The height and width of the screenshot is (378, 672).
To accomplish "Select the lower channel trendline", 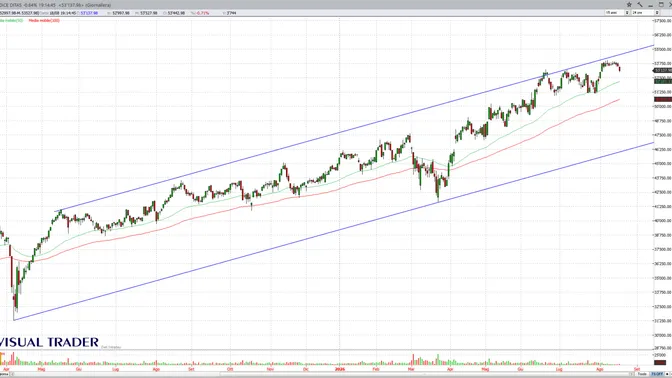I will (x=334, y=231).
